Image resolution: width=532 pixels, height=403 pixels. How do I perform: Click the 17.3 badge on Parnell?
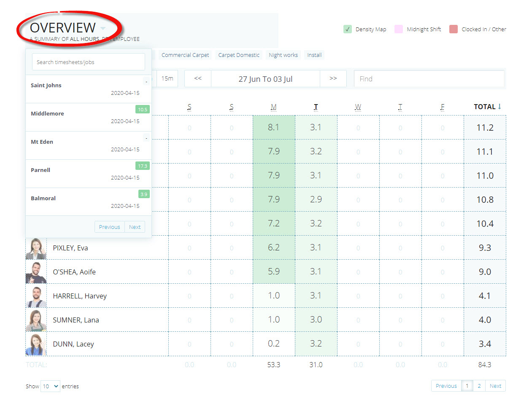[x=143, y=166]
